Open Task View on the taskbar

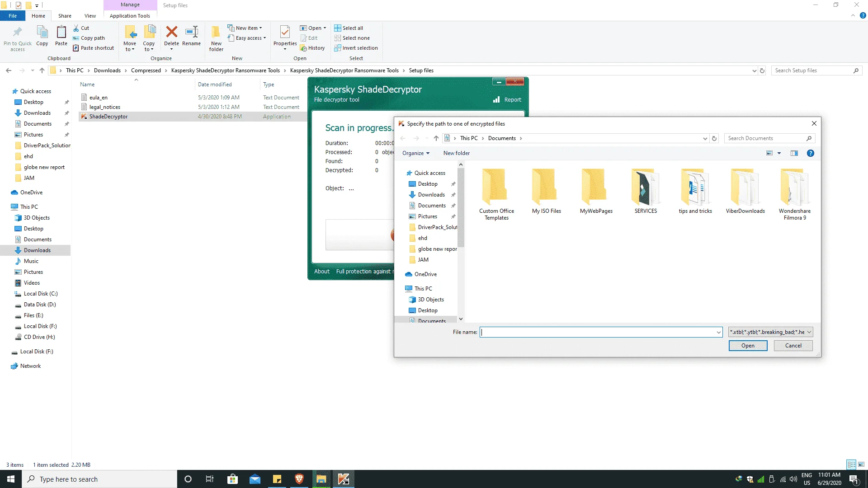(210, 479)
